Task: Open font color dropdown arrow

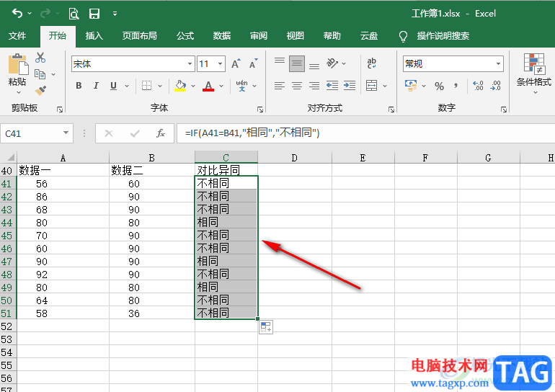Action: [221, 86]
